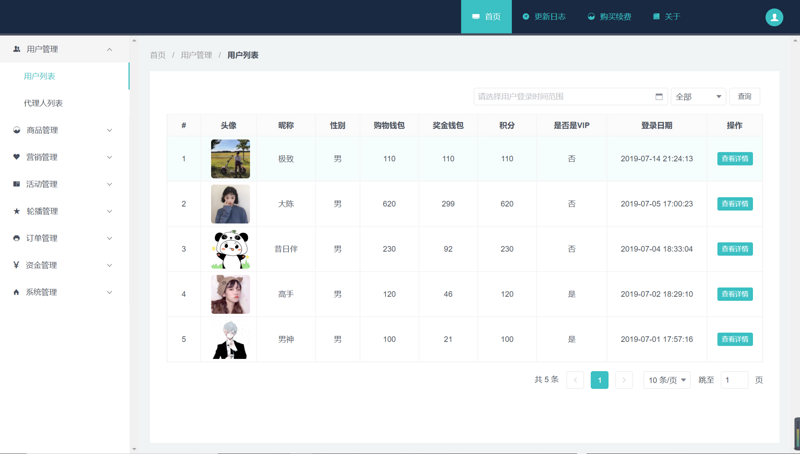This screenshot has height=454, width=800.
Task: Click the 是否是VIP column header
Action: coord(571,125)
